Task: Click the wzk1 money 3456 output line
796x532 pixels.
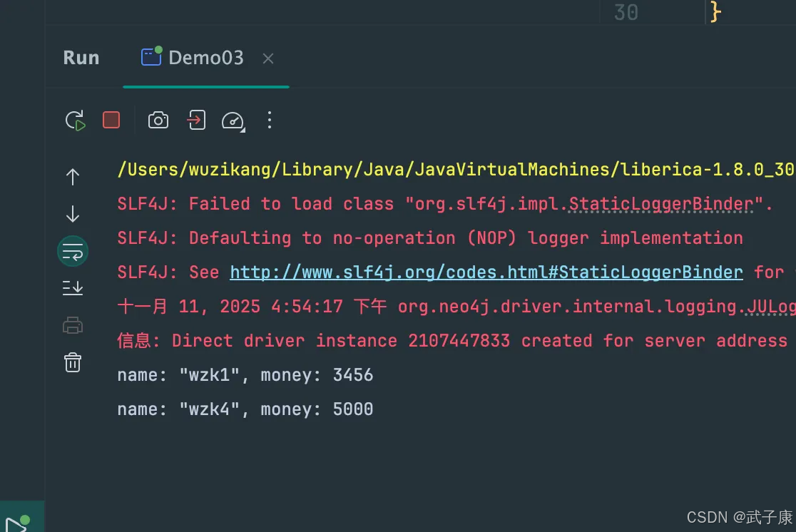Action: tap(245, 375)
